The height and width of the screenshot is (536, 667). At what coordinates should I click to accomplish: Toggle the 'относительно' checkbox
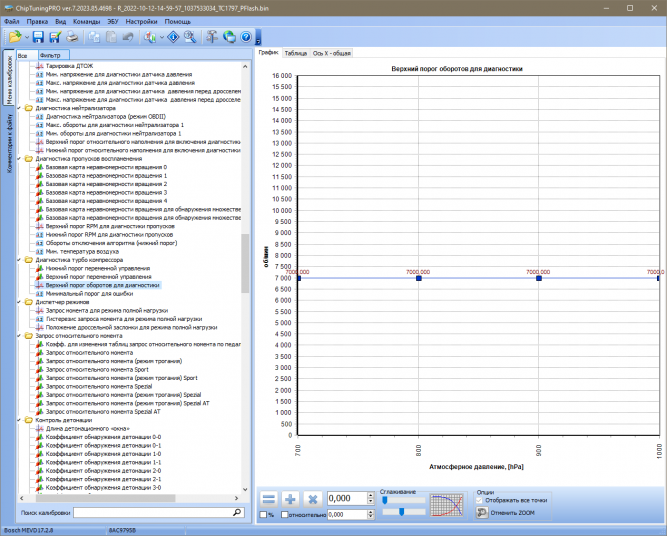pyautogui.click(x=285, y=515)
